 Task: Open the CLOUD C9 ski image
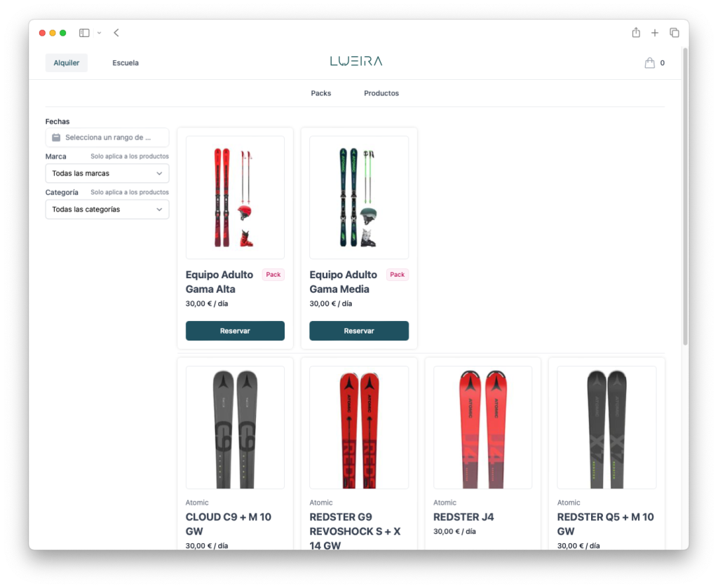point(235,428)
